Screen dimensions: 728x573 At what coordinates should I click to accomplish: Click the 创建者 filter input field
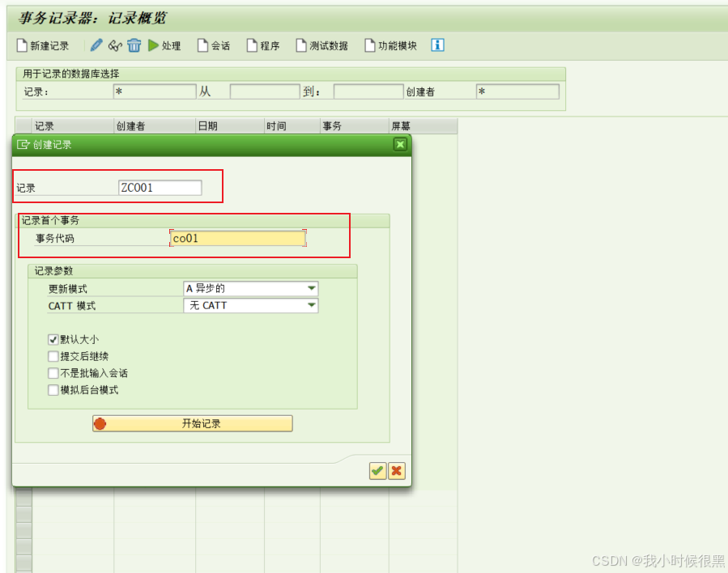coord(517,91)
